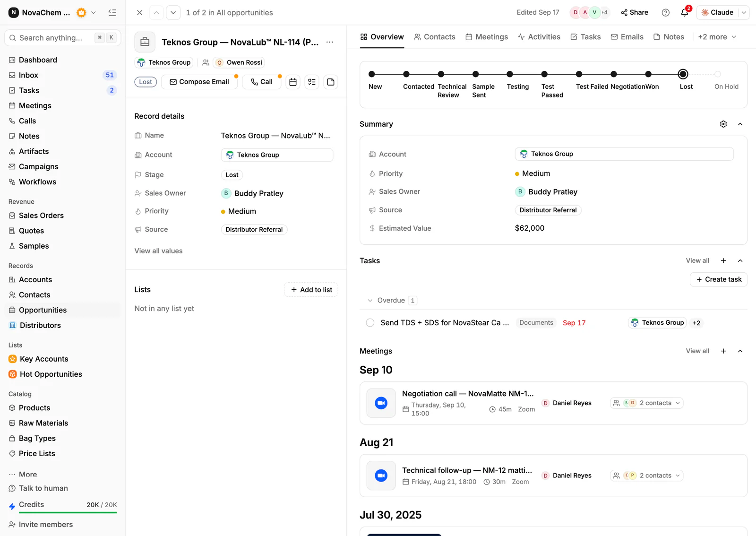
Task: Click the Credits usage progress bar
Action: 68,513
